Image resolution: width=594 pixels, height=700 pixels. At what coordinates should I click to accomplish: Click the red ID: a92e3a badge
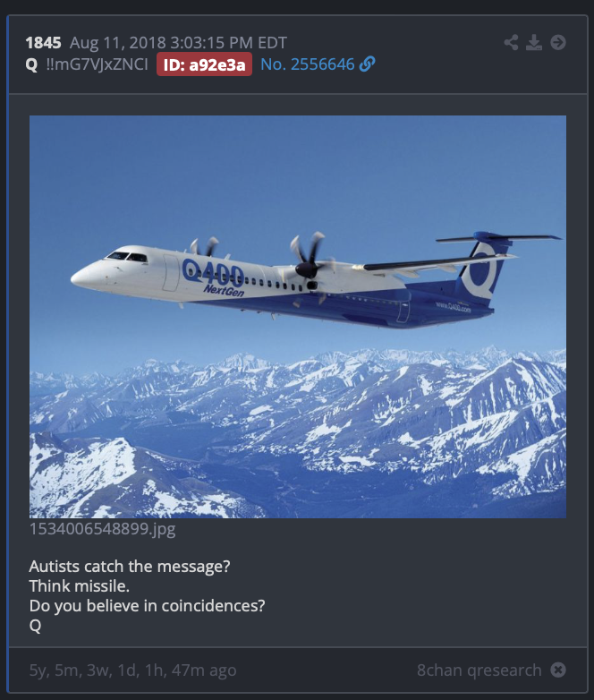204,64
